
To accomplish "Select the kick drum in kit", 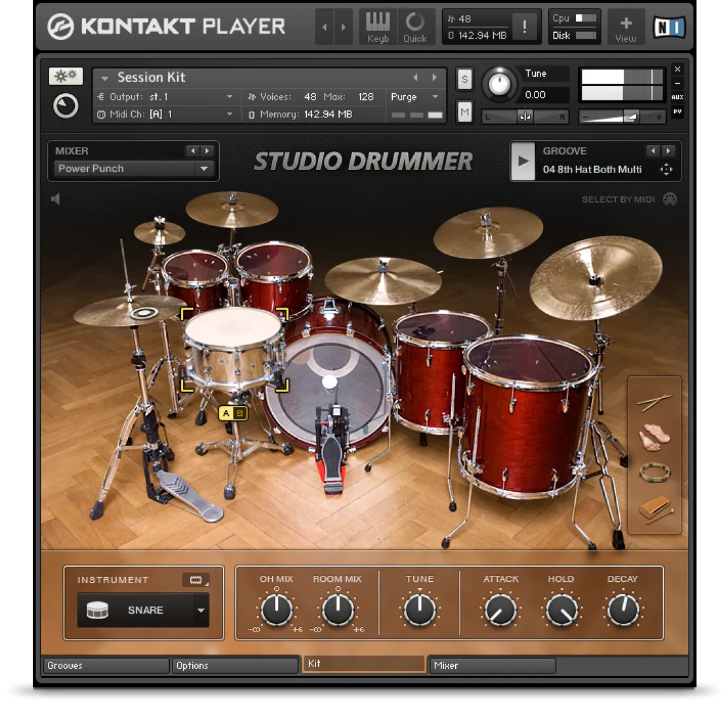I will (x=329, y=376).
